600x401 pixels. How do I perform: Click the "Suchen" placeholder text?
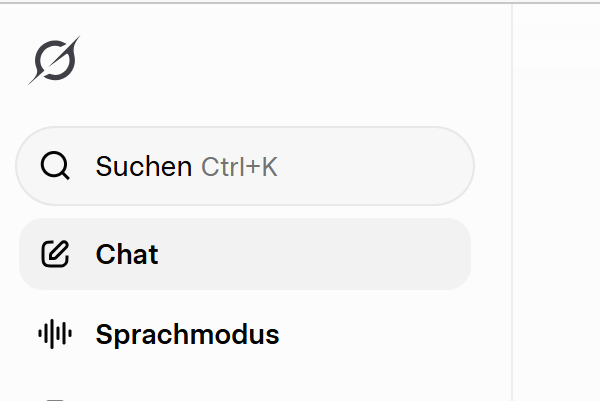pyautogui.click(x=143, y=167)
